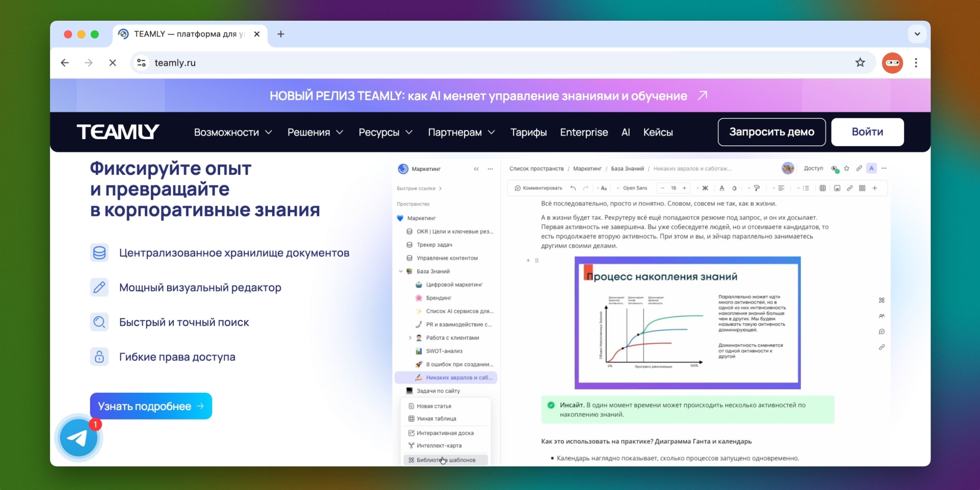Expand the Возможности menu
This screenshot has width=980, height=490.
tap(233, 132)
